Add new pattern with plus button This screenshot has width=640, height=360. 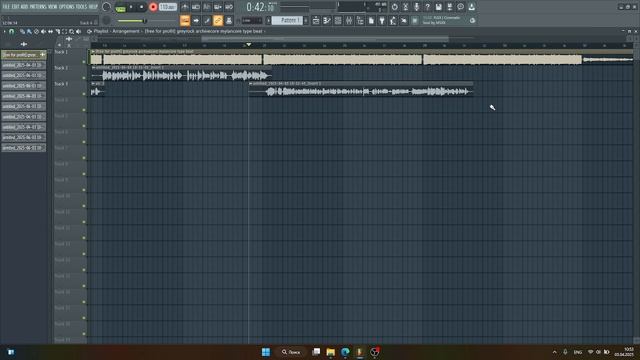(306, 20)
